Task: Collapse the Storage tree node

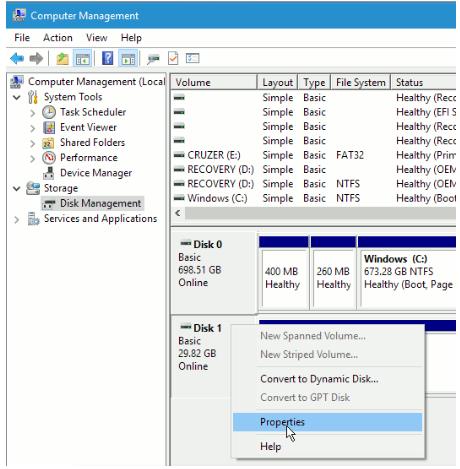Action: coord(16,189)
